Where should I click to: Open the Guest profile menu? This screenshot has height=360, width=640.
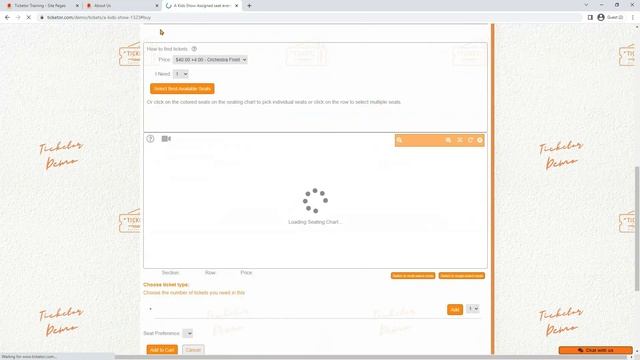610,18
